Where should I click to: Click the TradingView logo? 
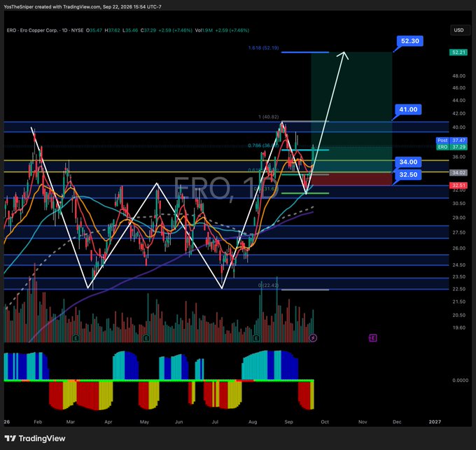point(35,439)
